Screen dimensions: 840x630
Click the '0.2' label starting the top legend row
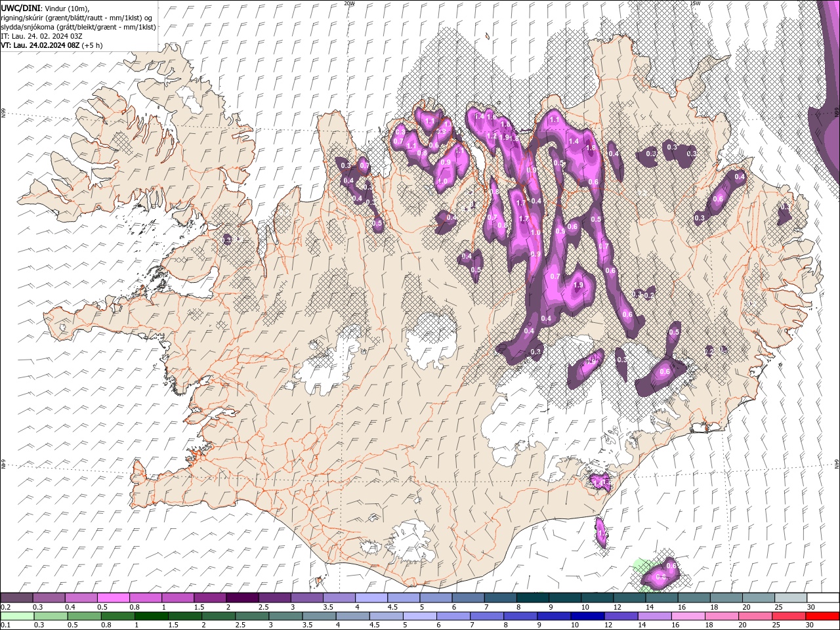tap(6, 607)
